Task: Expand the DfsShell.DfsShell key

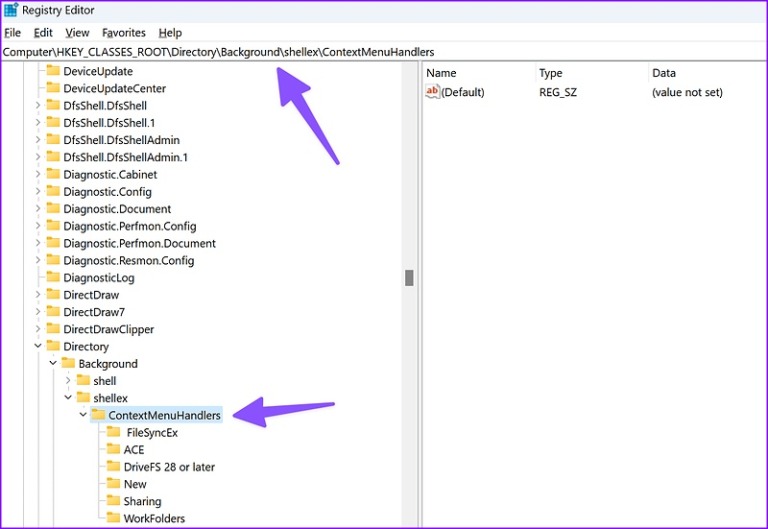Action: 38,105
